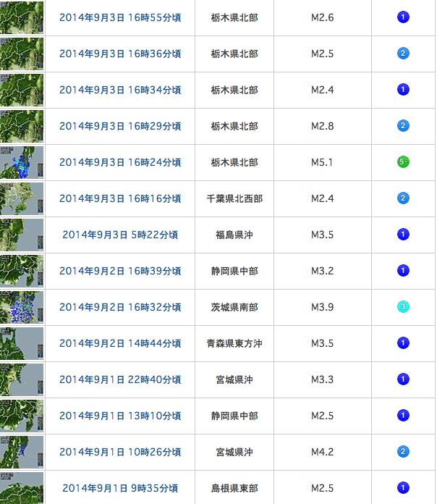The image size is (437, 504).
Task: Click map thumbnail for M5.1 栃木県北部 quake
Action: pos(22,162)
